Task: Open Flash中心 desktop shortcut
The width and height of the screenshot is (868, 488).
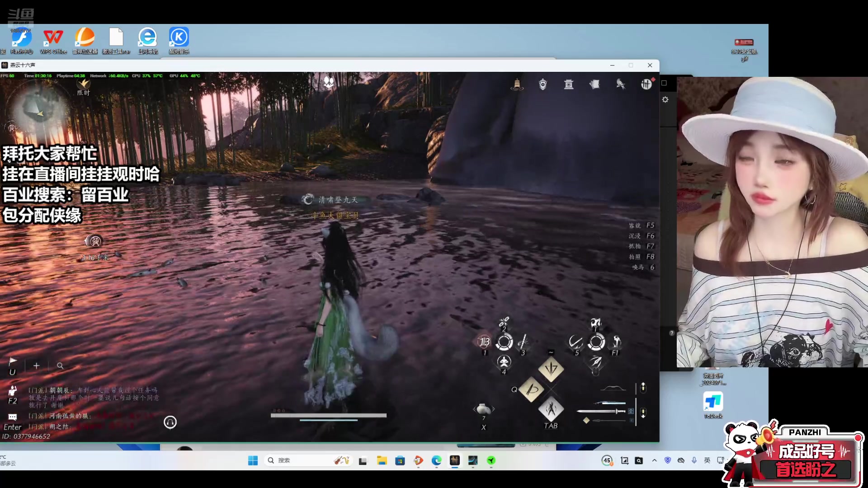Action: 21,41
